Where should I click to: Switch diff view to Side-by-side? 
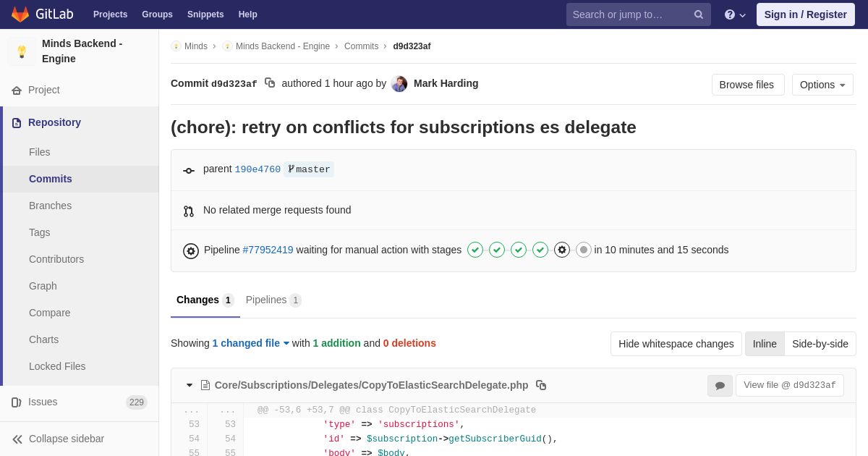tap(820, 344)
